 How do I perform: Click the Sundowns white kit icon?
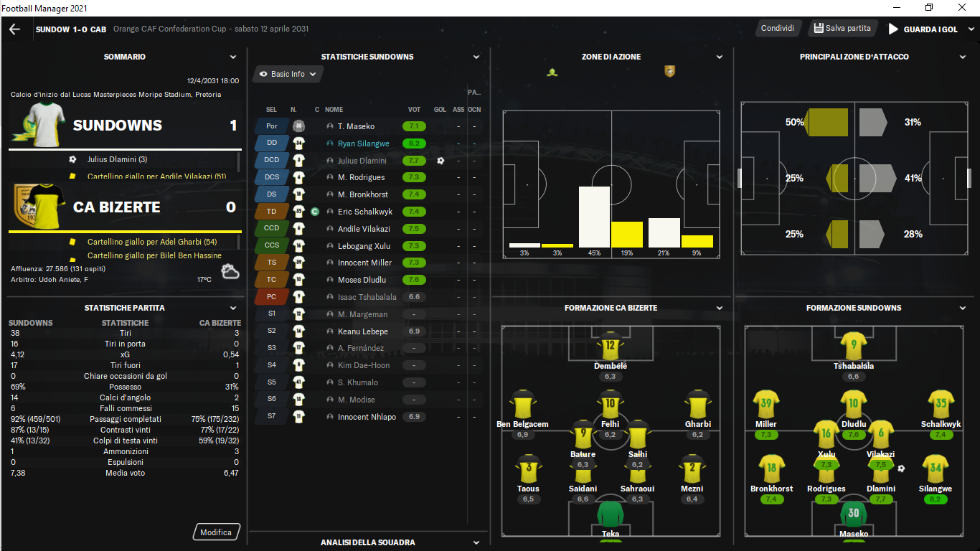click(39, 124)
